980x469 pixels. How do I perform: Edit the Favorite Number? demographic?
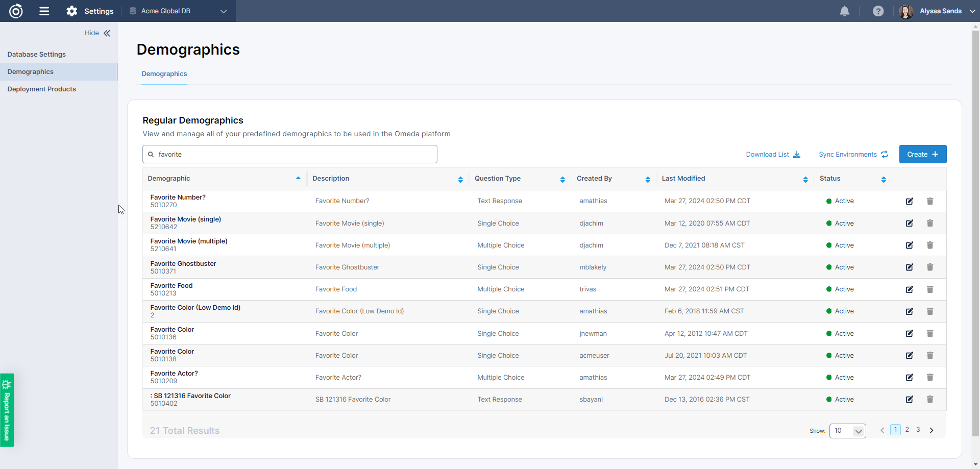click(909, 201)
